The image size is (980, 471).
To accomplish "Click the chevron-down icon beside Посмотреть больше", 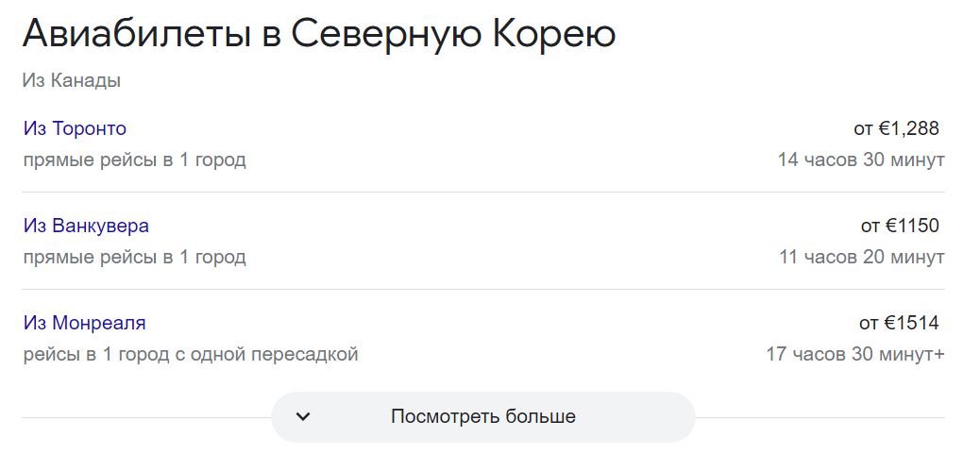I will point(303,416).
